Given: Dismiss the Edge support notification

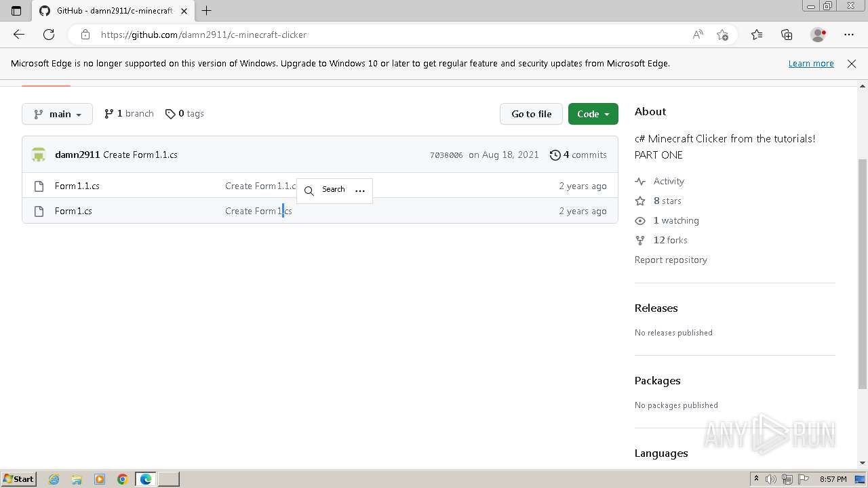Looking at the screenshot, I should [852, 63].
